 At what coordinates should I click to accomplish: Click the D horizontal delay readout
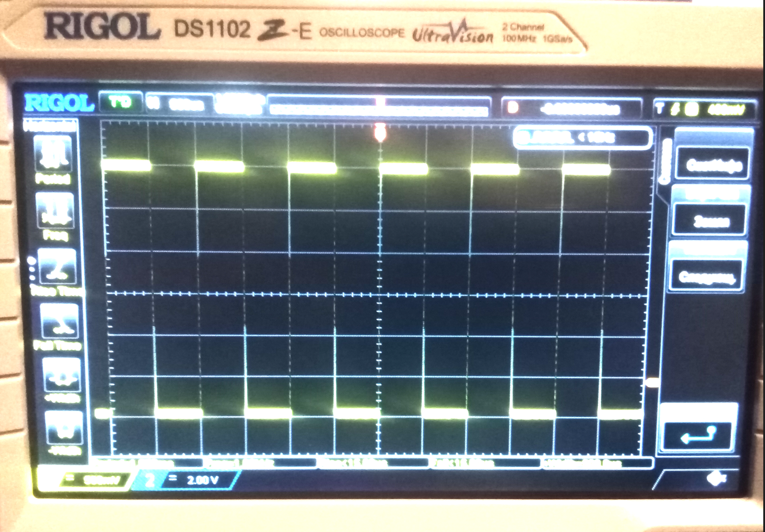pos(571,108)
